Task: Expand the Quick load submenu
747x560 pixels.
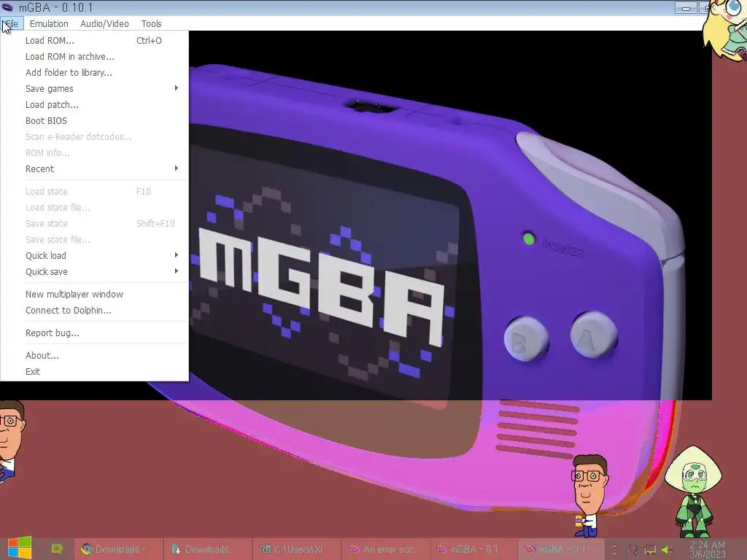Action: pos(94,256)
